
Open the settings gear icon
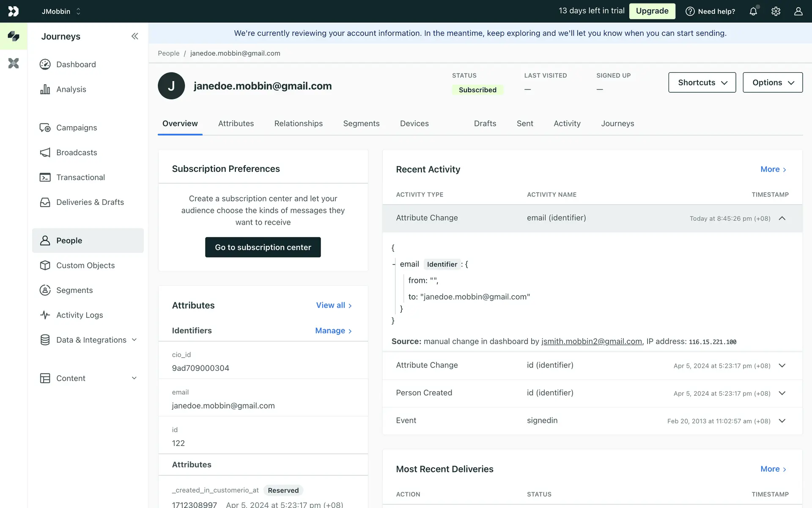coord(776,11)
